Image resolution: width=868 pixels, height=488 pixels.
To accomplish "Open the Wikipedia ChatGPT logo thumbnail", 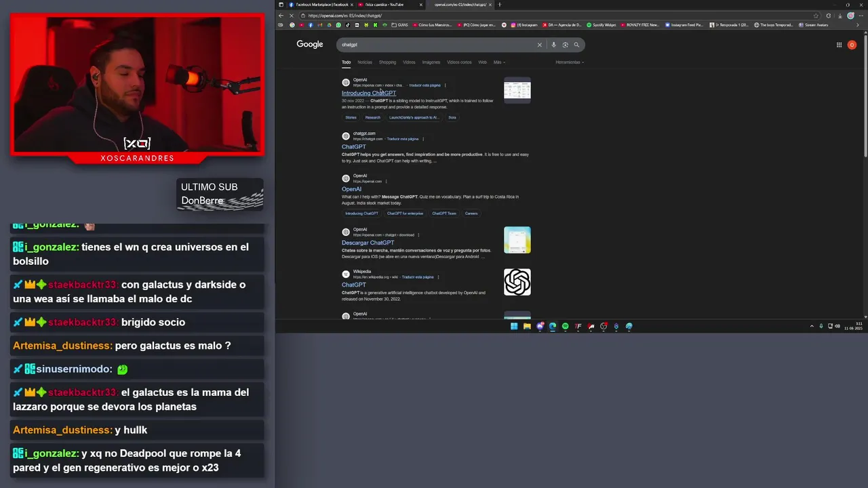I will tap(517, 282).
